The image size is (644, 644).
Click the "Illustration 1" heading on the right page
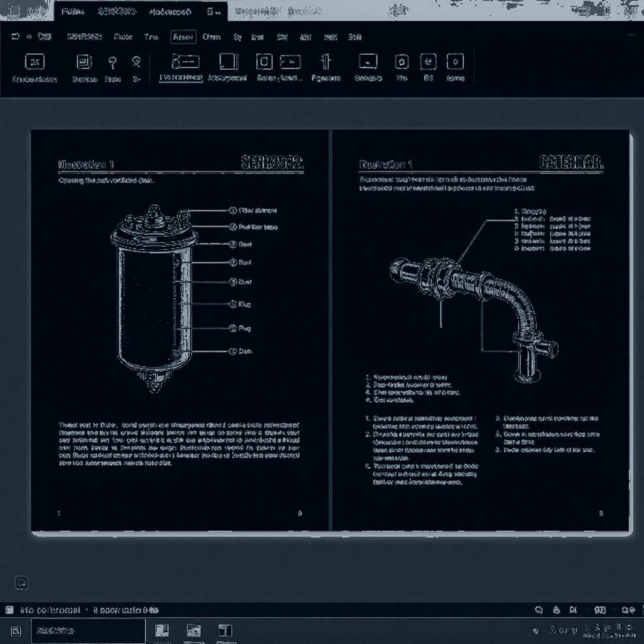pos(385,164)
